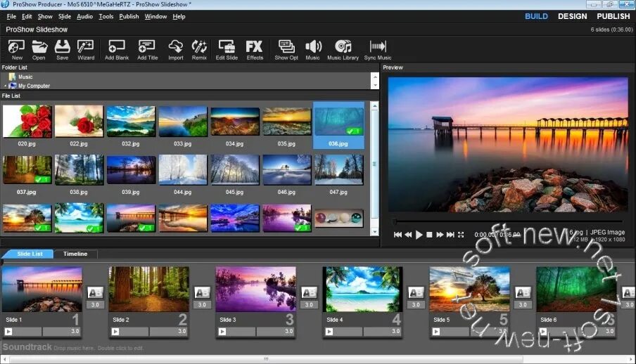Open Show Opt settings
636x364 pixels.
pyautogui.click(x=286, y=50)
